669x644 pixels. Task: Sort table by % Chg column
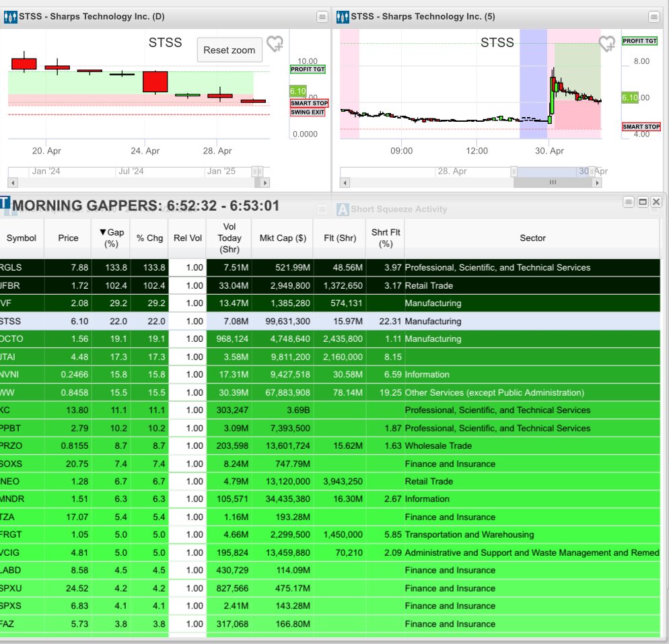click(149, 238)
